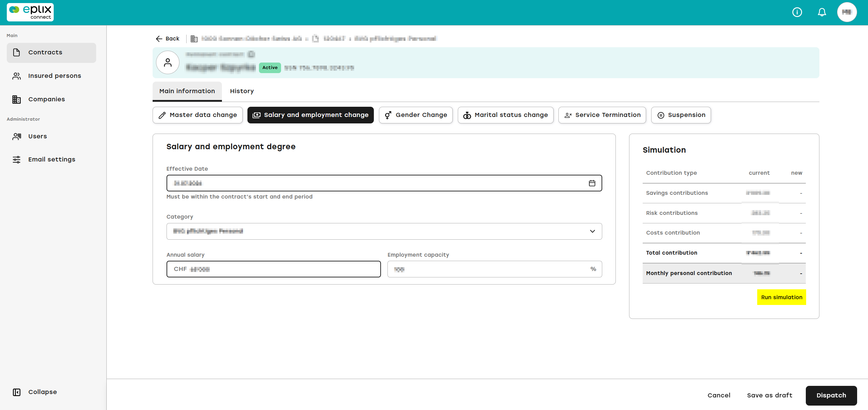Switch to the Main information tab
This screenshot has width=868, height=410.
(x=187, y=91)
